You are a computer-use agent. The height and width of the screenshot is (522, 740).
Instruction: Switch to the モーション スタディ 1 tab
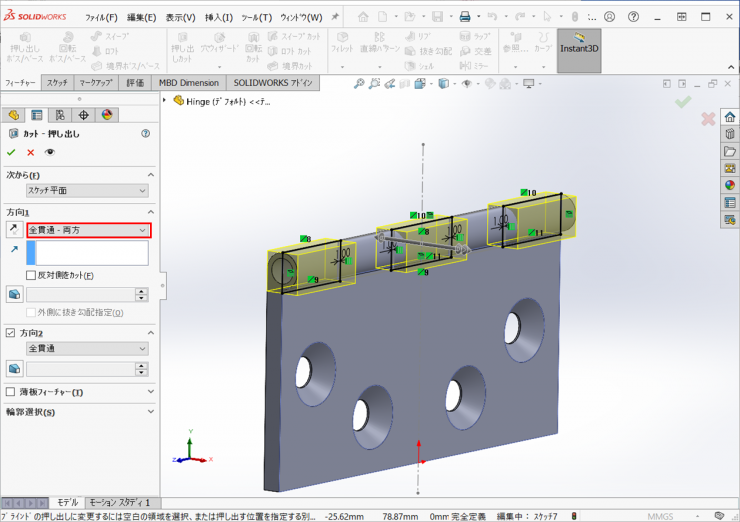(x=119, y=502)
